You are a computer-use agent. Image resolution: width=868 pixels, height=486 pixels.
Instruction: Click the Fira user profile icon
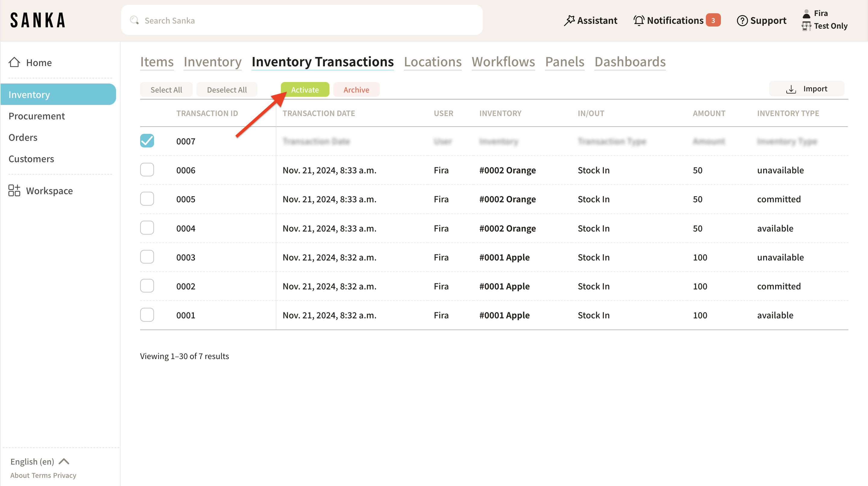click(806, 14)
